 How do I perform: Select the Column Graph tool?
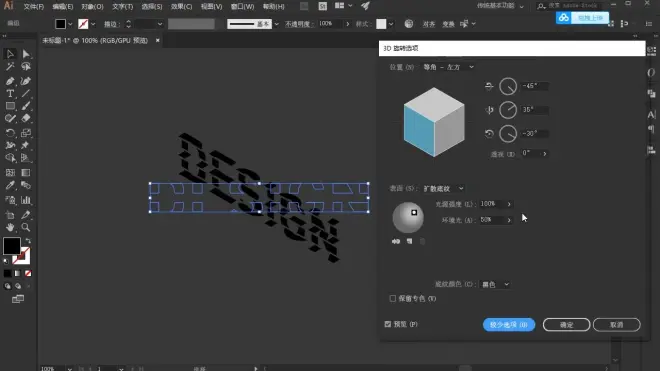tap(26, 200)
